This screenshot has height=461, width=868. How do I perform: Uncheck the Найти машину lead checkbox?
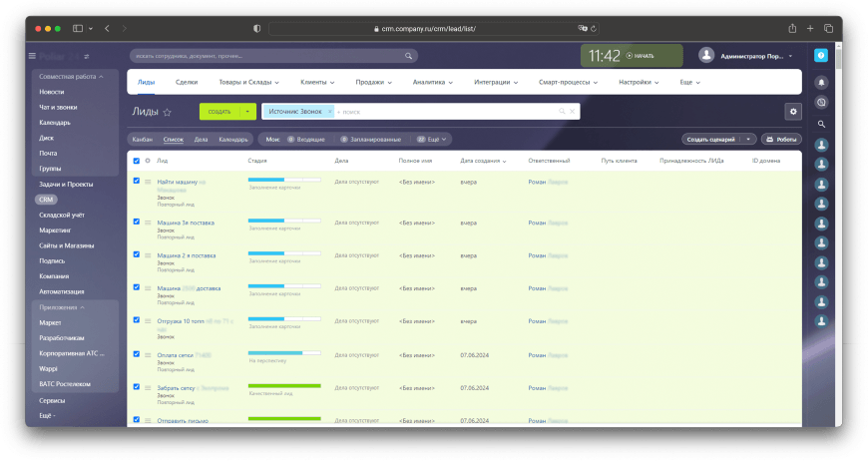pos(137,181)
